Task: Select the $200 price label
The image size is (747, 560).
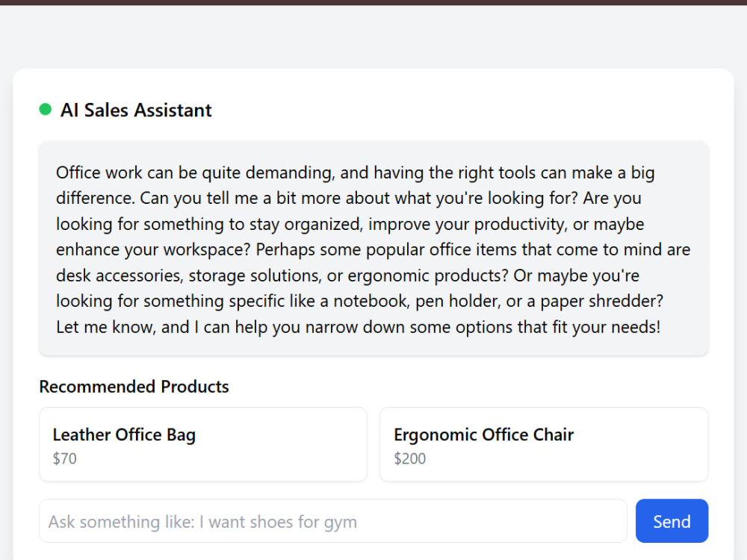Action: [x=409, y=458]
